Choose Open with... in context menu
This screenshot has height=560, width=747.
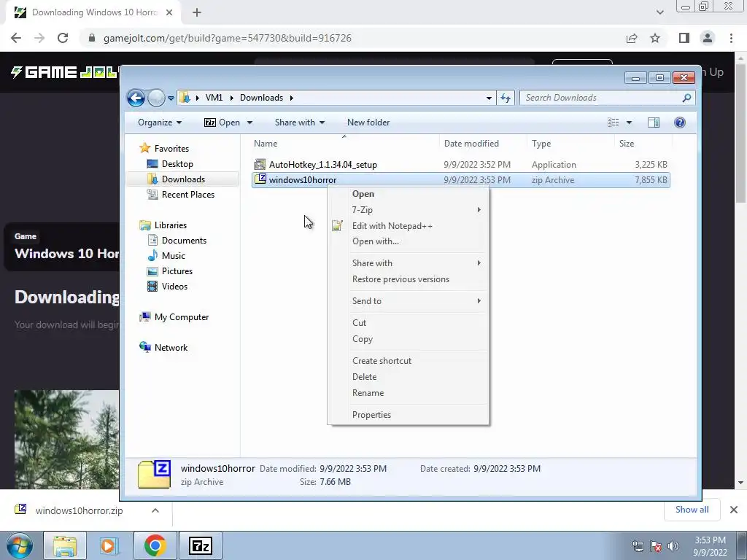point(409,241)
